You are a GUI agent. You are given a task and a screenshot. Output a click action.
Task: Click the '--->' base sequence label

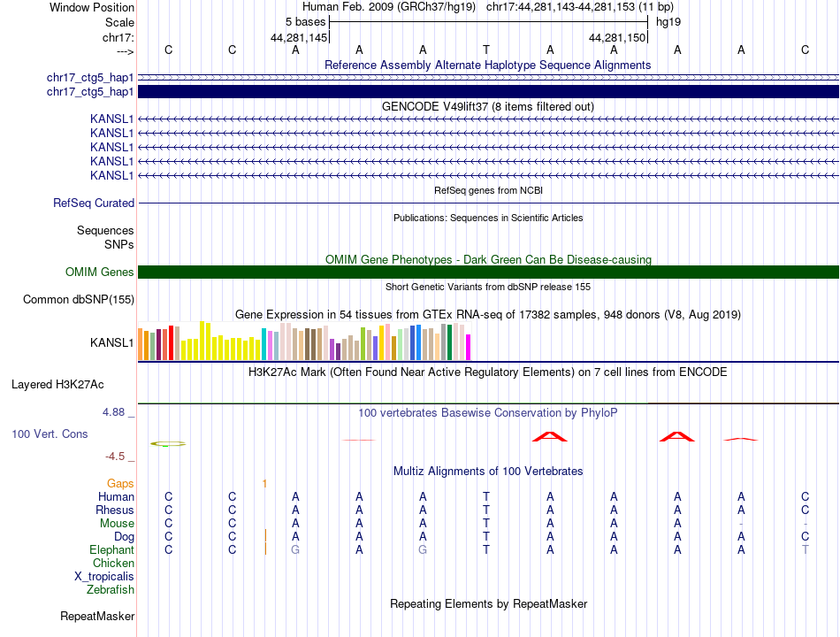coord(126,51)
